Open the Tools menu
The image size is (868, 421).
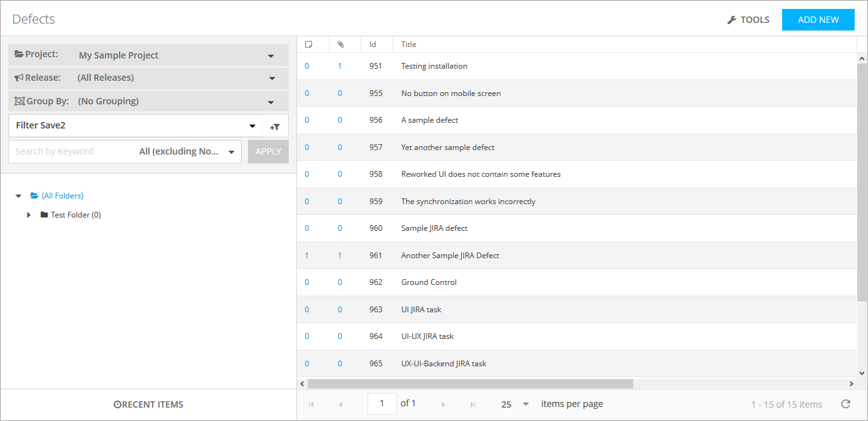(x=748, y=20)
